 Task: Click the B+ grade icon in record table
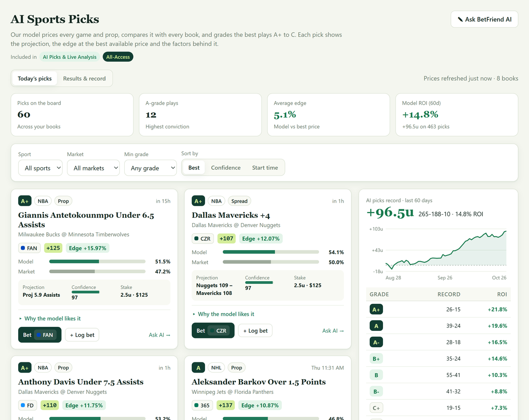point(376,359)
